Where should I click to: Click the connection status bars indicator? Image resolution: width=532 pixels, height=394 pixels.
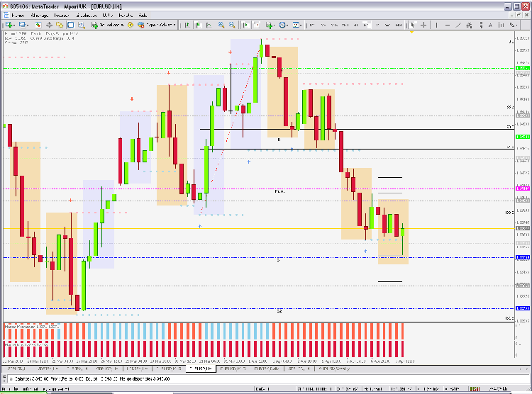(x=475, y=389)
